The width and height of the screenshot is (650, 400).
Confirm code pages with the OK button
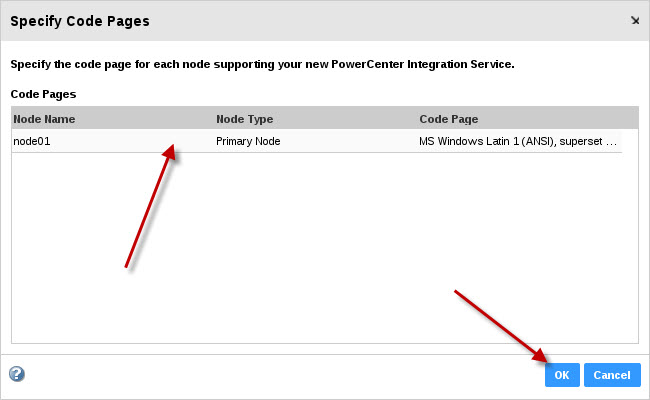[x=562, y=375]
